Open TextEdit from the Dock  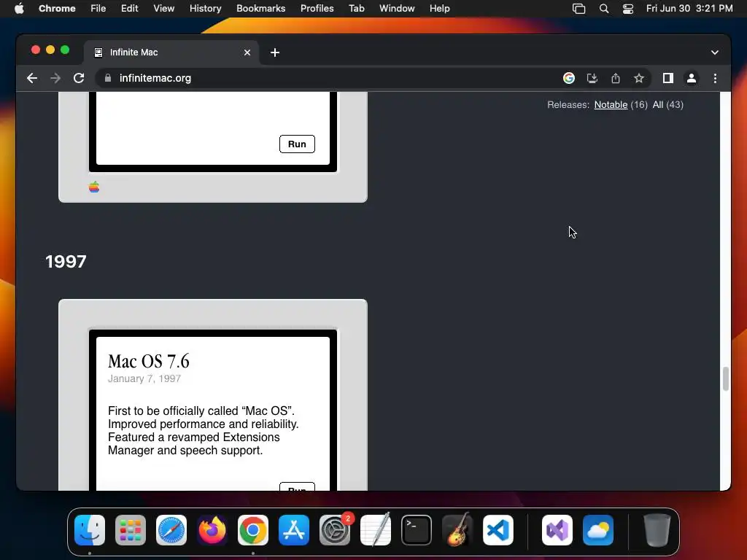pyautogui.click(x=376, y=530)
